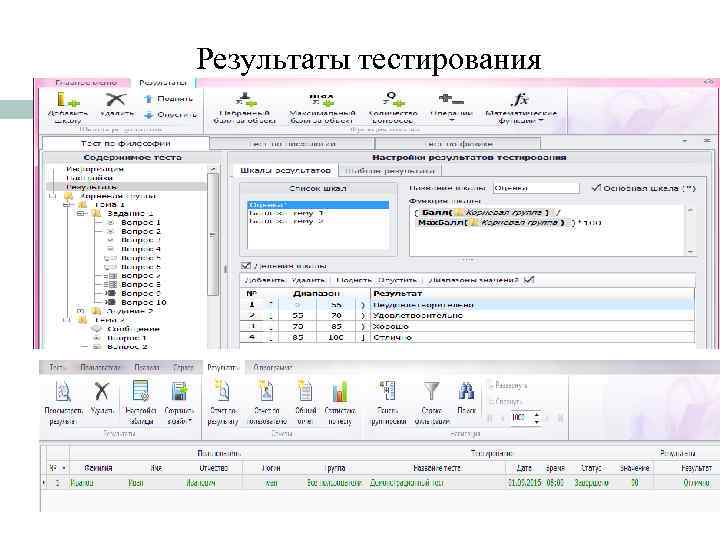Click 'Добавить' in the scale divisions toolbar
Image resolution: width=720 pixels, height=540 pixels.
(x=265, y=280)
